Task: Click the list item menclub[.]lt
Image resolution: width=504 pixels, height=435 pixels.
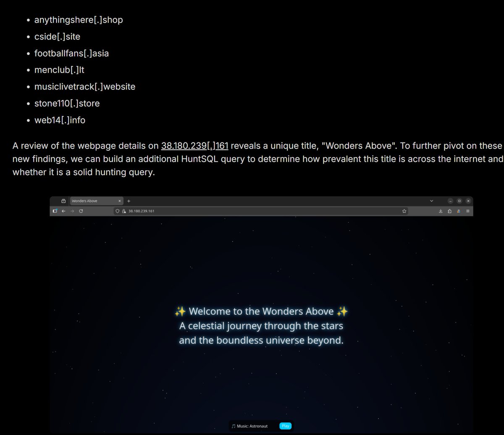Action: coord(59,70)
